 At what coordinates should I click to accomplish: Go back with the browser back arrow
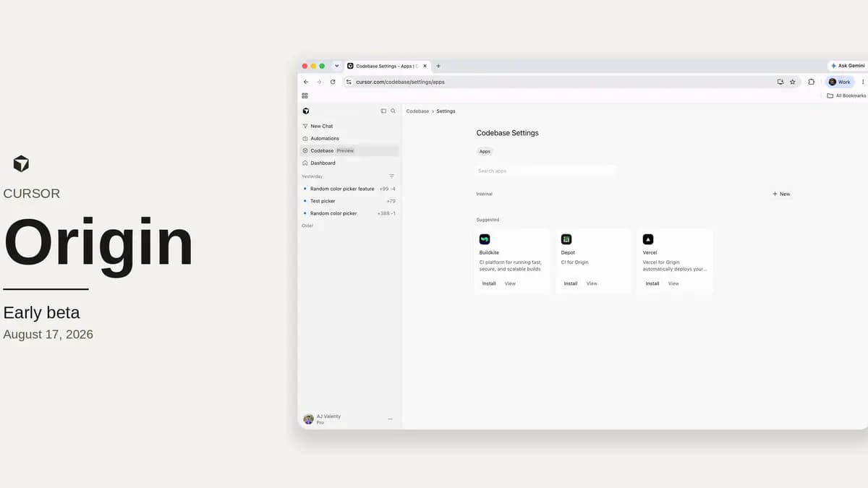coord(306,82)
